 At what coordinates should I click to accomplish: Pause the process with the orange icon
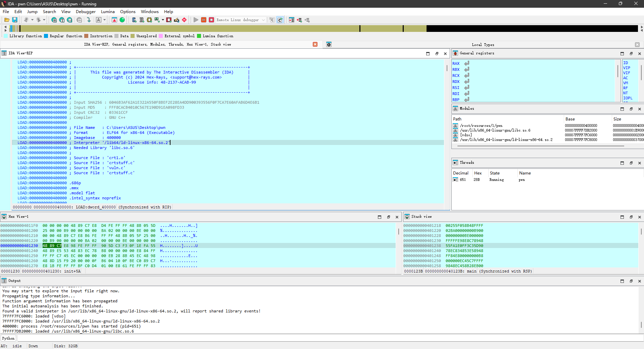click(204, 20)
